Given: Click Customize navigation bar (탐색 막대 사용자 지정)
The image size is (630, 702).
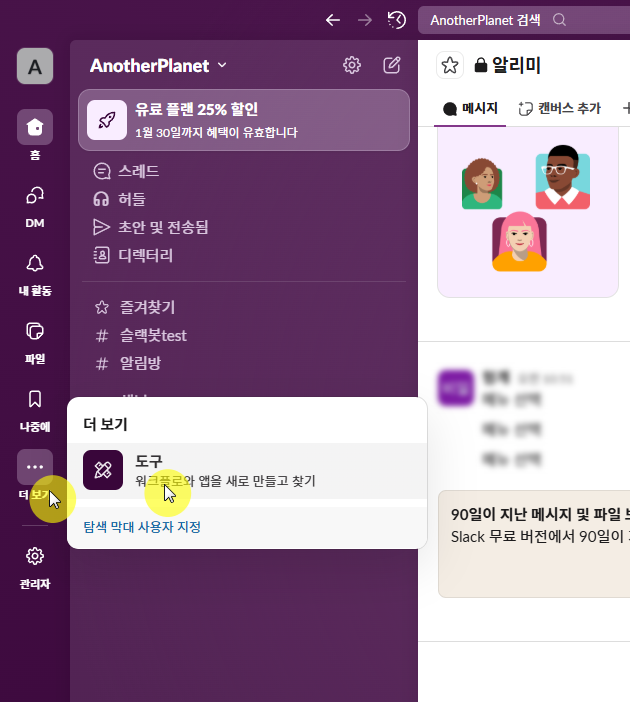Looking at the screenshot, I should click(x=142, y=526).
